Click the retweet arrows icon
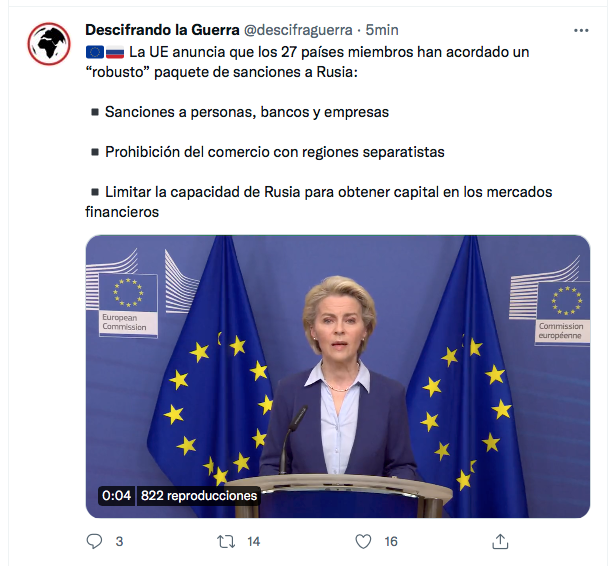Screen dimensions: 615x566 [x=226, y=542]
